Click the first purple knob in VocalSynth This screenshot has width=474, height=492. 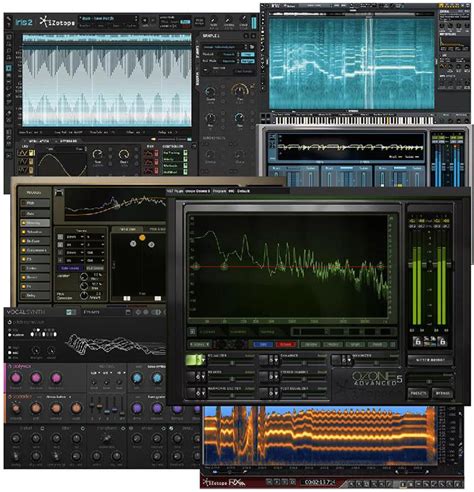coord(136,408)
